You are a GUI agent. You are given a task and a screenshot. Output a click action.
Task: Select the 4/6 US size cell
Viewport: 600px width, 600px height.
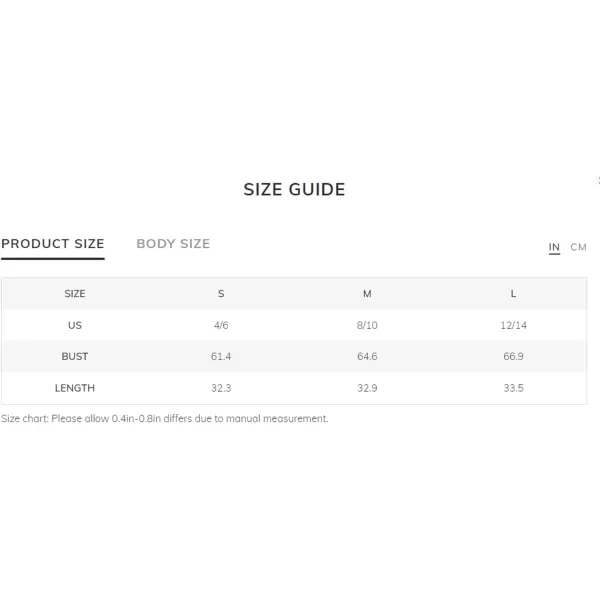pos(221,325)
